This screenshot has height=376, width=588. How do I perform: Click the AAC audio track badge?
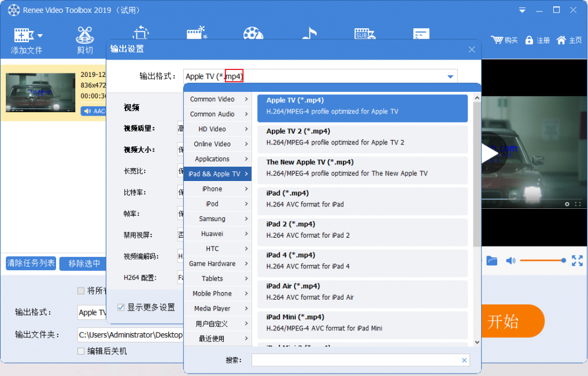click(x=94, y=111)
